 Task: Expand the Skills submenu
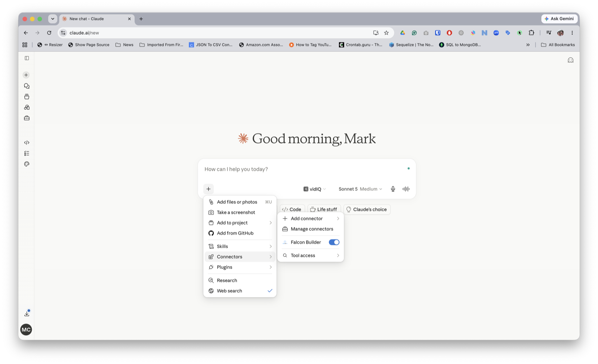(x=240, y=246)
